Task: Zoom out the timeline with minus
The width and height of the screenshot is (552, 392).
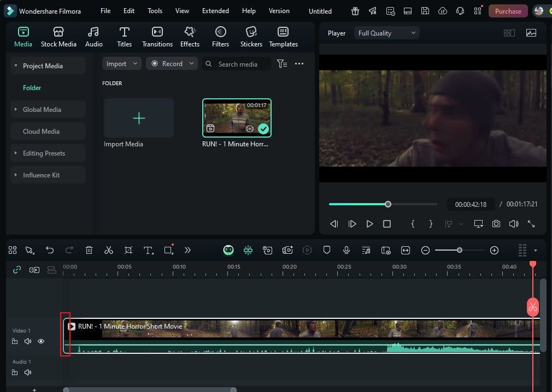Action: point(425,250)
